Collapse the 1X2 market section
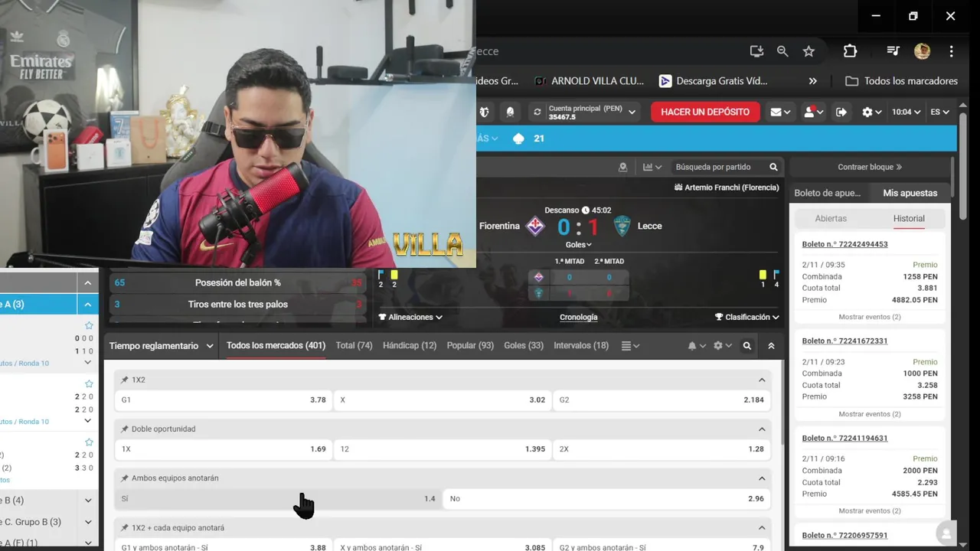The height and width of the screenshot is (551, 980). (x=762, y=380)
